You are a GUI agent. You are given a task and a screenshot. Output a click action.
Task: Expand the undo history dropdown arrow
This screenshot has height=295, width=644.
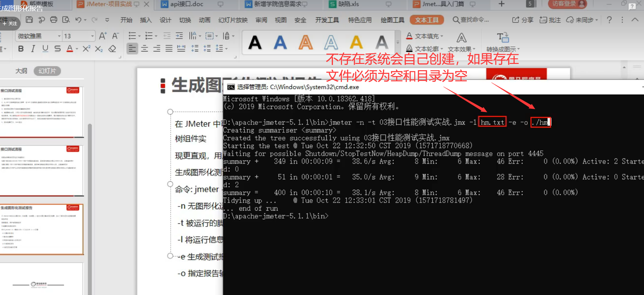(85, 20)
